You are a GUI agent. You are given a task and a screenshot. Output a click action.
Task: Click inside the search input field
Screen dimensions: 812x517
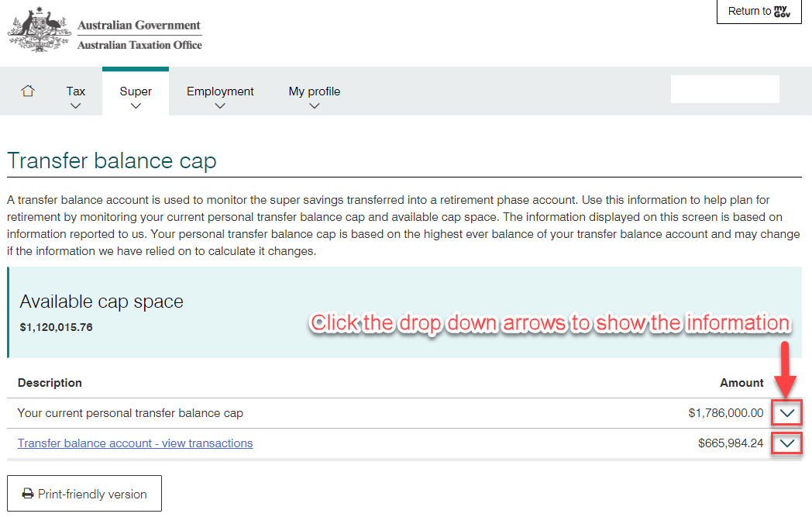pos(724,89)
